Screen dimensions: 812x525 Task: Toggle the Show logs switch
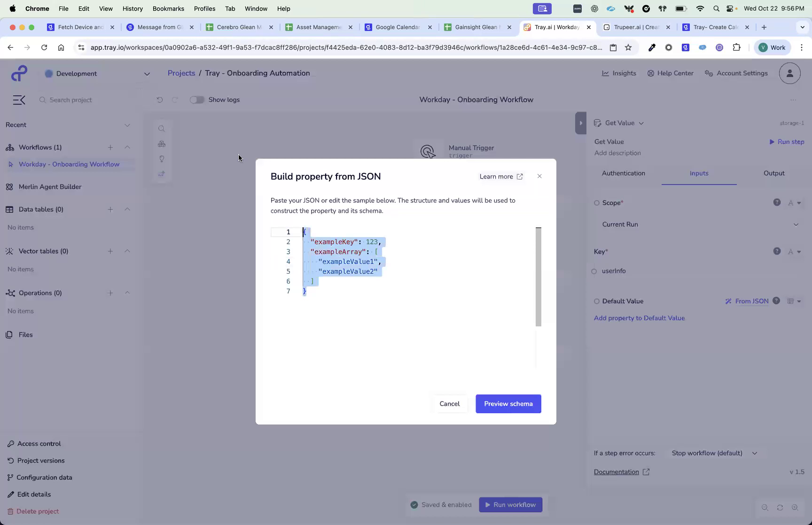pos(197,100)
